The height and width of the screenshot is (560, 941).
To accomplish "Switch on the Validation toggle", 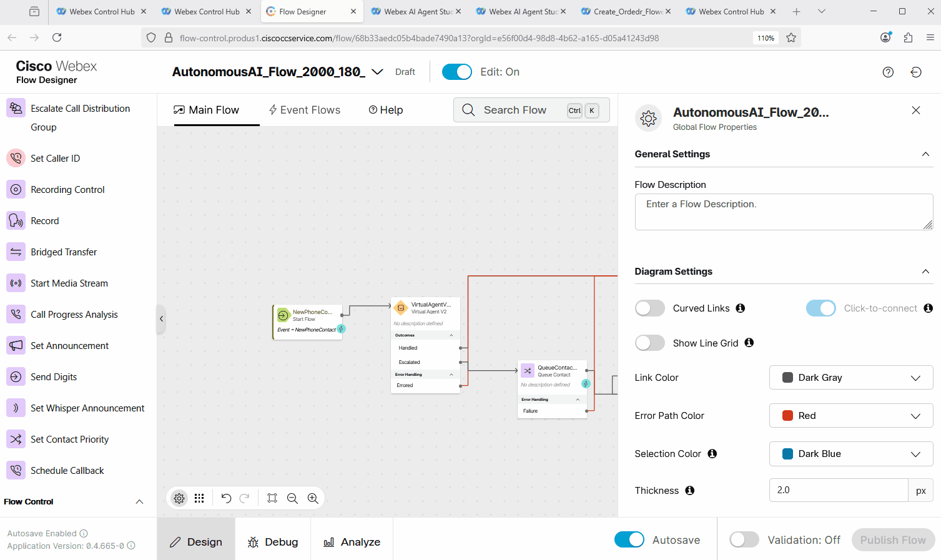I will click(x=744, y=540).
